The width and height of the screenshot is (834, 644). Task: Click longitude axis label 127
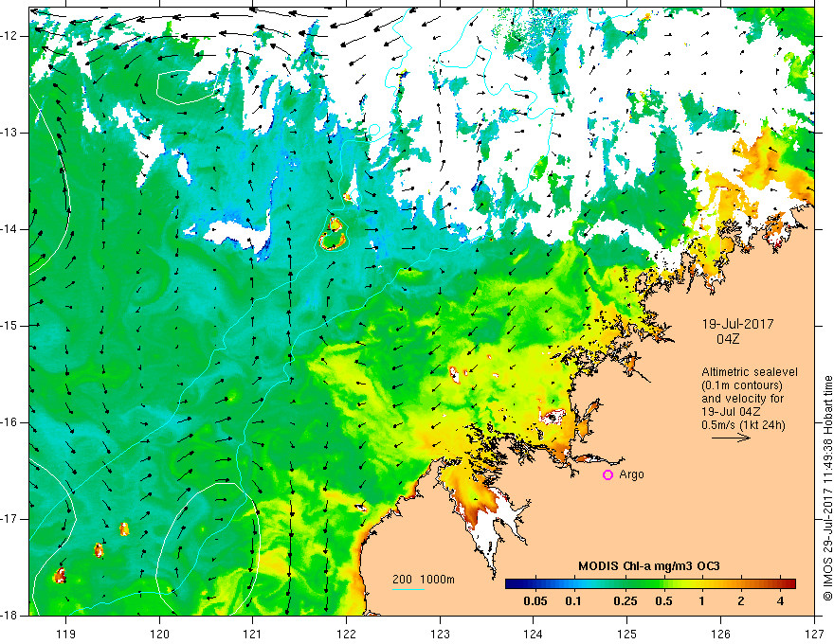814,634
